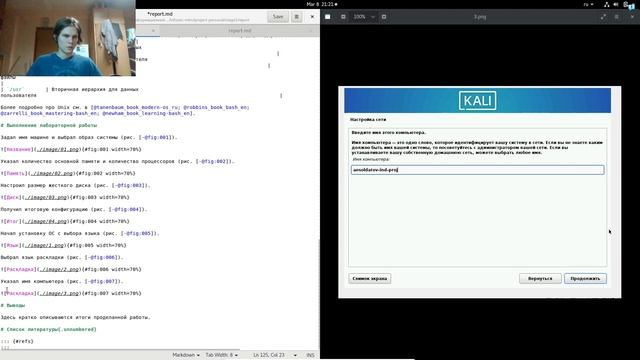The image size is (640, 360).
Task: Click heading '# Выполнение лабораторной работы' in editor
Action: click(49, 125)
